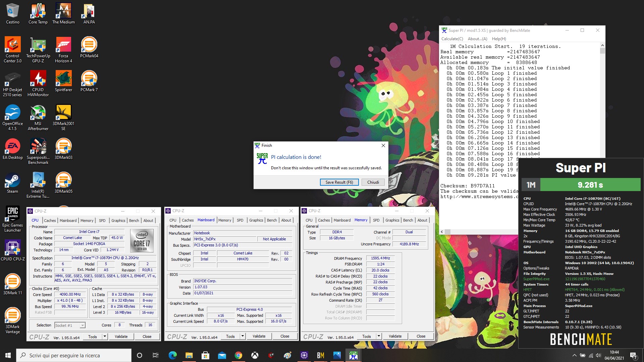644x362 pixels.
Task: Open CPUID HWMonitor shortcut
Action: click(38, 83)
